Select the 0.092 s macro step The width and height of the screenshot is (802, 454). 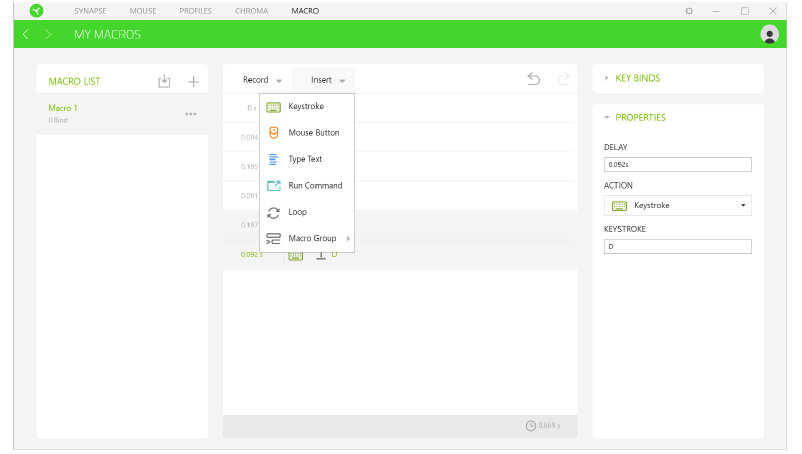(400, 255)
